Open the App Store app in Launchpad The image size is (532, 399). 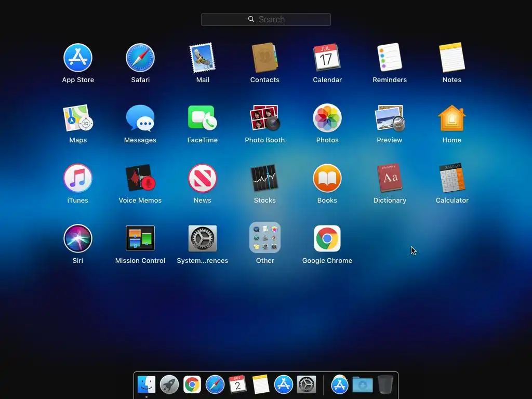coord(78,58)
